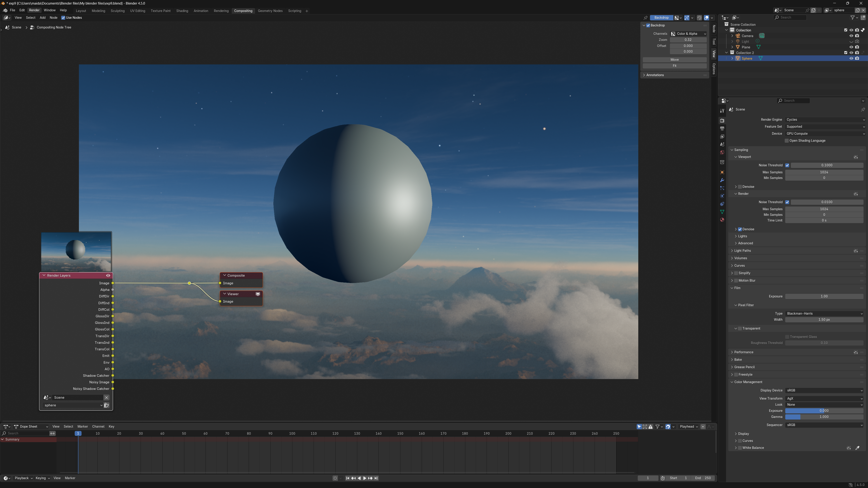
Task: Toggle the Use Nodes checkbox
Action: (63, 18)
